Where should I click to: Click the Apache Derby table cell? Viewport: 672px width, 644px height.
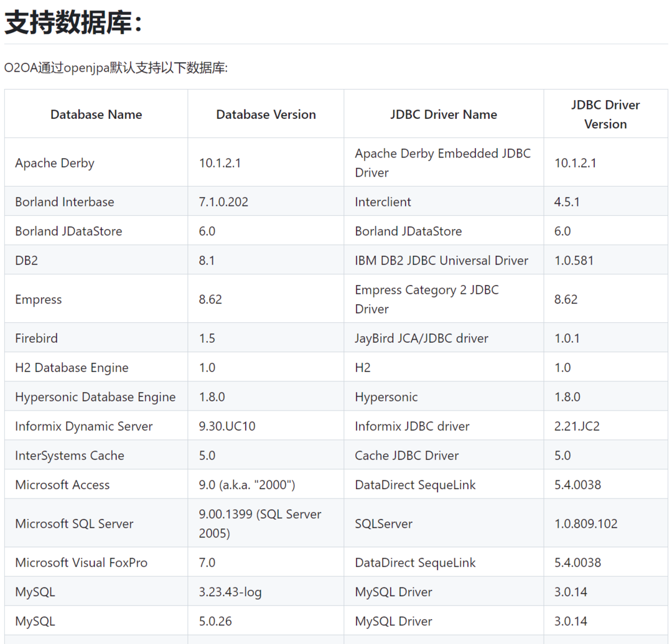pos(54,162)
